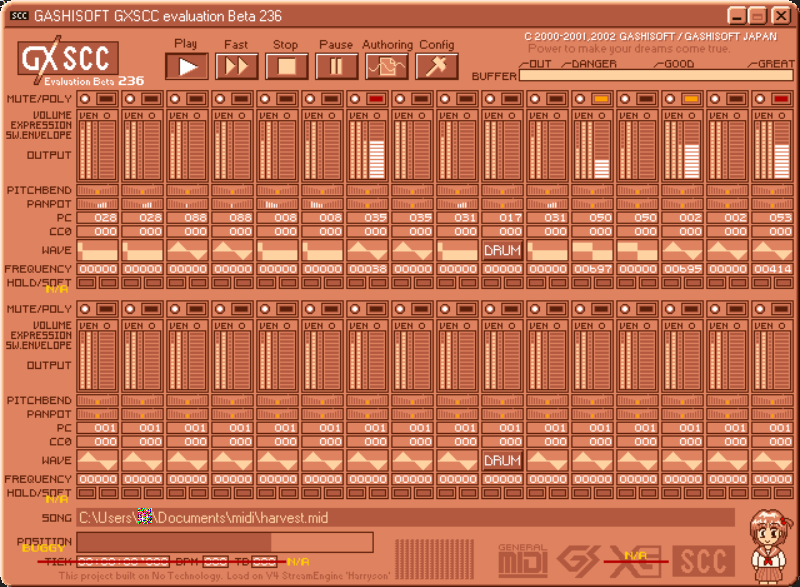Select triangle wave of top channel 16
The height and width of the screenshot is (587, 800).
[772, 250]
